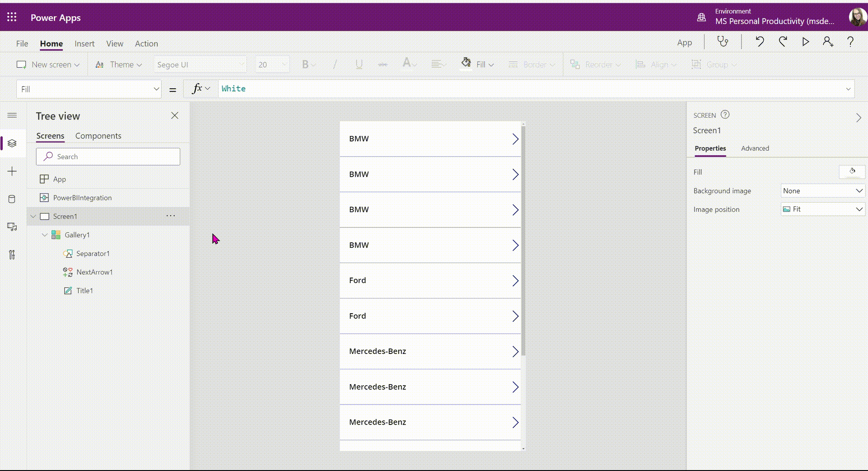This screenshot has width=868, height=471.
Task: Select PowerBIIntegration in tree view
Action: point(82,198)
